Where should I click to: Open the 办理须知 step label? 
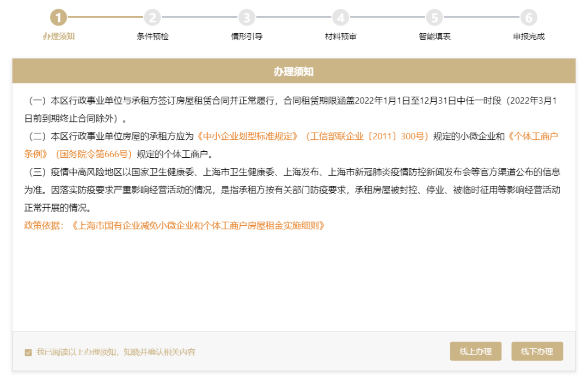[59, 36]
